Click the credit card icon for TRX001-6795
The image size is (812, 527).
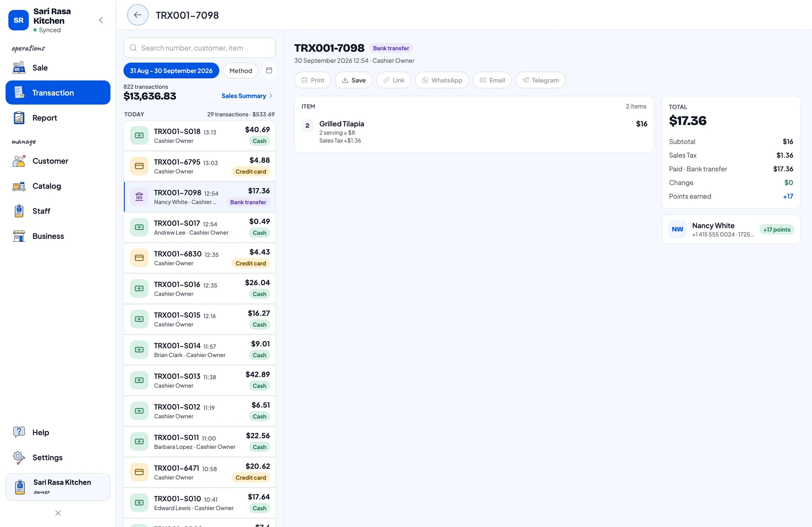(x=139, y=166)
